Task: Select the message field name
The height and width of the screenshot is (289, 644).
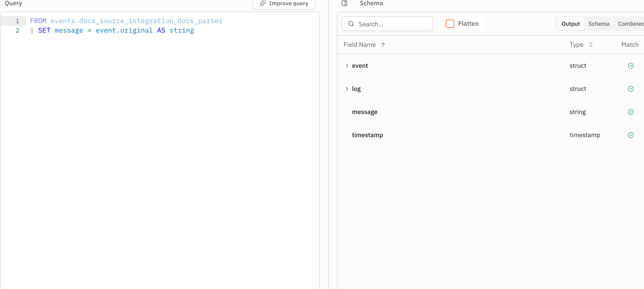Action: click(x=365, y=112)
